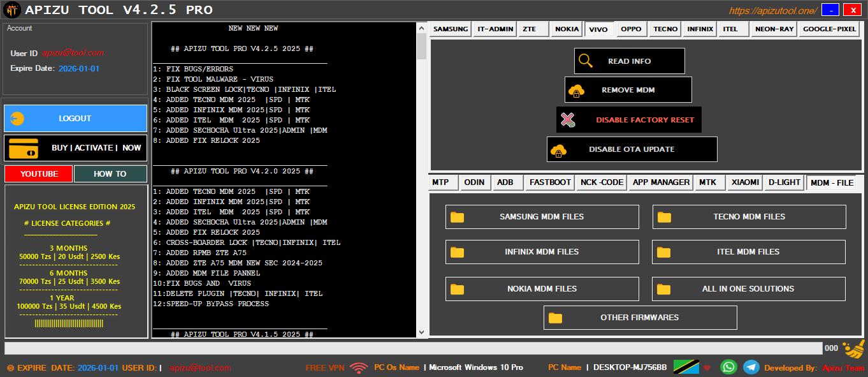Viewport: 868px width, 377px height.
Task: Click the credit card icon on Buy Activate
Action: (23, 148)
